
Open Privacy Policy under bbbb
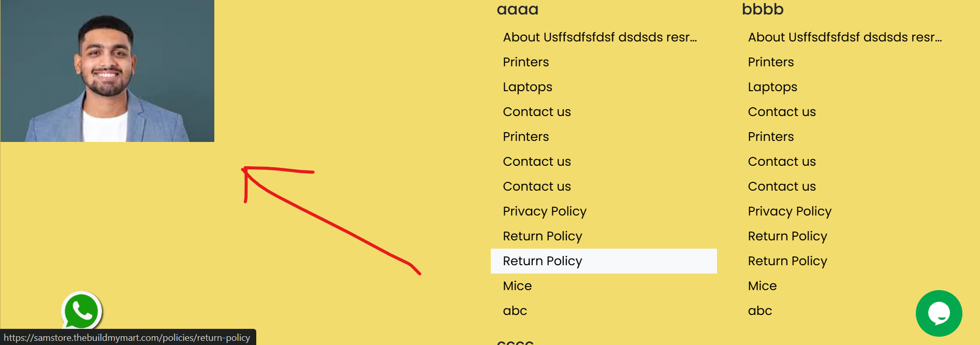tap(789, 211)
